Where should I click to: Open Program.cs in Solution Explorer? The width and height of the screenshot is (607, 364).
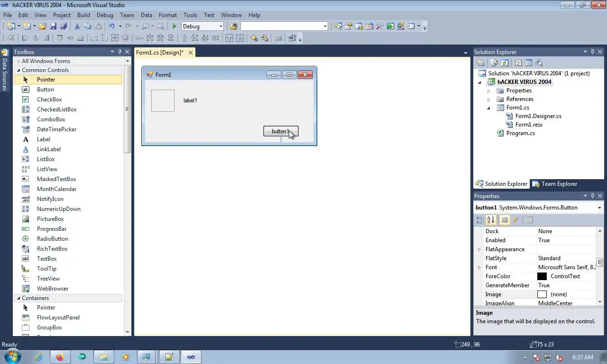click(x=520, y=133)
